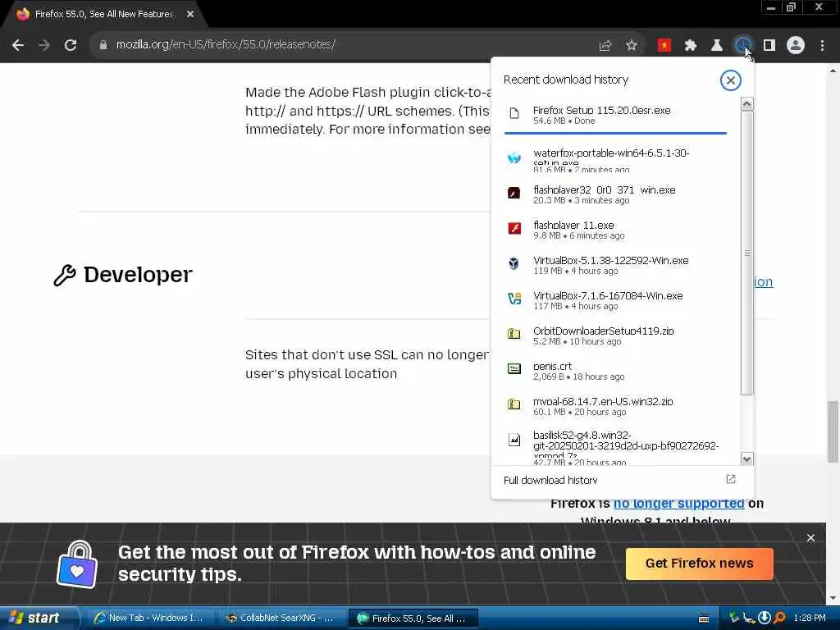Open the Extensions puzzle piece menu
The image size is (840, 630).
691,46
